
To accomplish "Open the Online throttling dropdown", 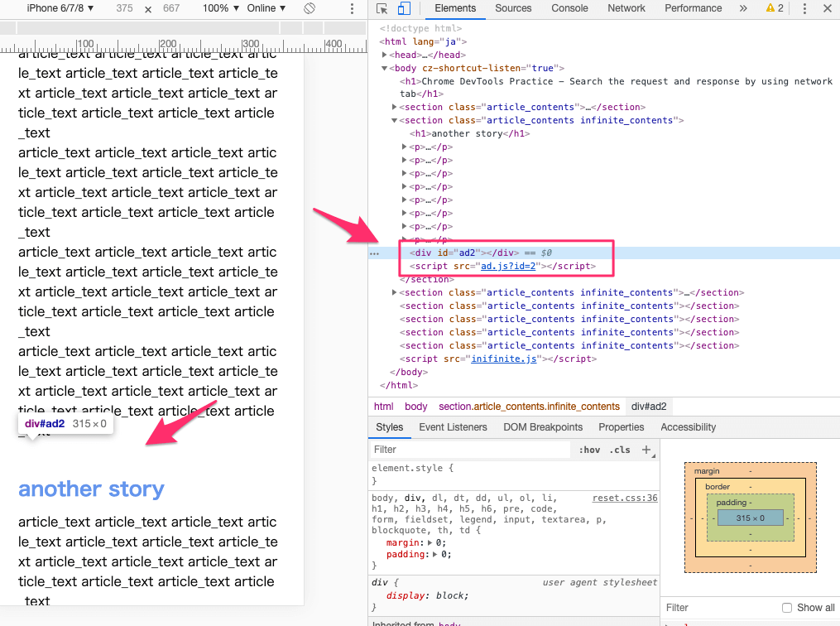I will click(266, 8).
